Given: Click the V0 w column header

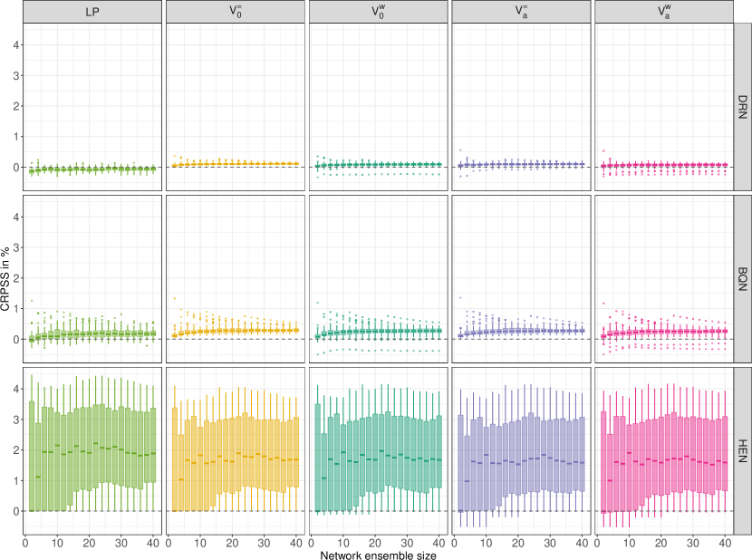Looking at the screenshot, I should 378,12.
